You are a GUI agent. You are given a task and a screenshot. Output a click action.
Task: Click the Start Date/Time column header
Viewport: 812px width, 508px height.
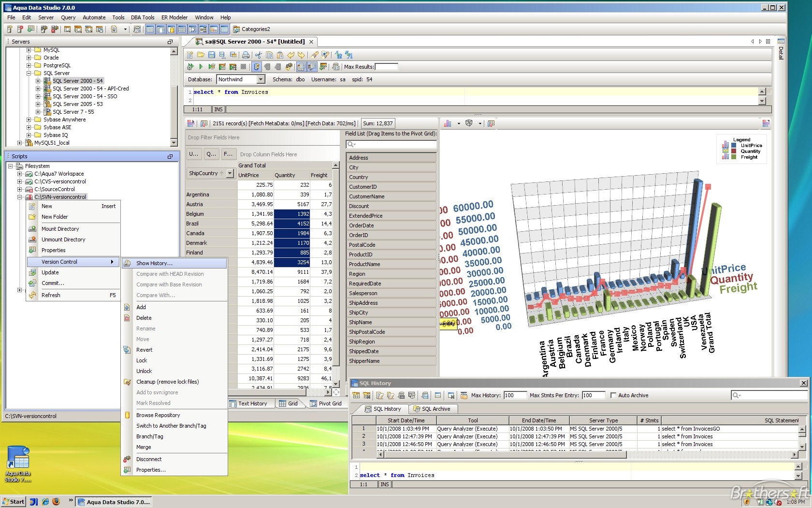click(x=406, y=420)
